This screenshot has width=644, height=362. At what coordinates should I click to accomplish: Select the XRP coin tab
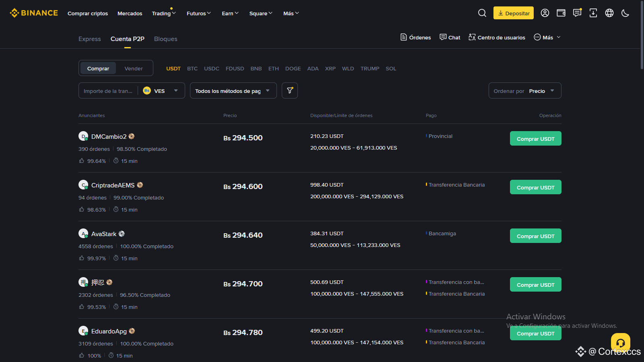(x=330, y=68)
